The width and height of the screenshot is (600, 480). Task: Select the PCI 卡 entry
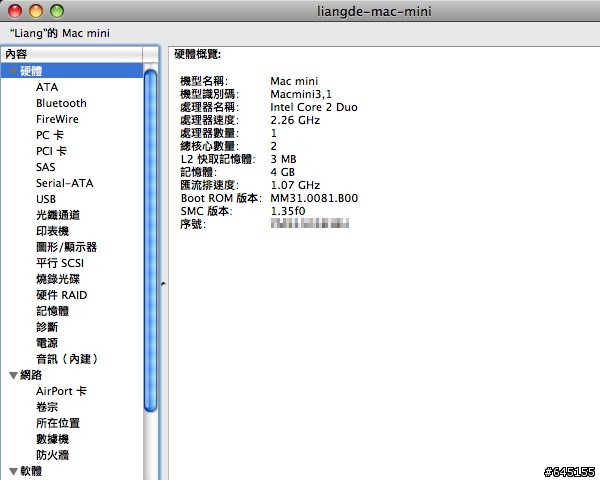[51, 151]
